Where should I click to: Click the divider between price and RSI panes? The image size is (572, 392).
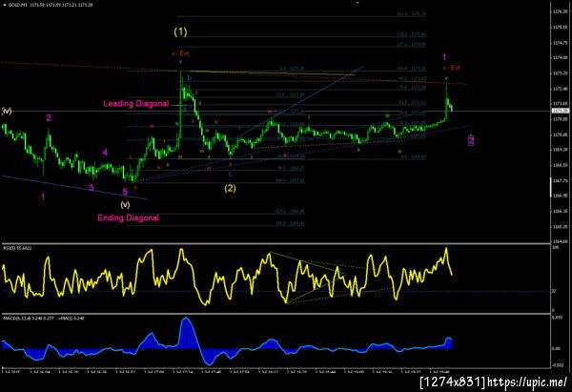coord(276,243)
